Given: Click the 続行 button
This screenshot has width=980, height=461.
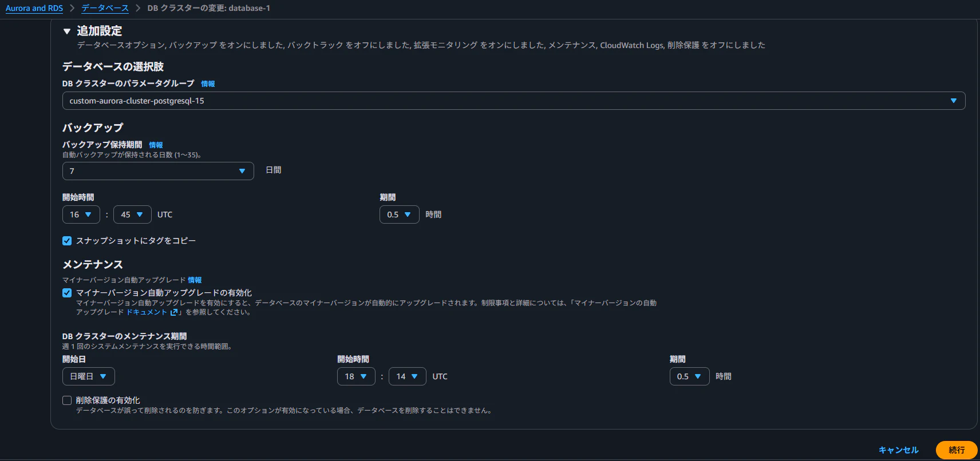Looking at the screenshot, I should 957,450.
